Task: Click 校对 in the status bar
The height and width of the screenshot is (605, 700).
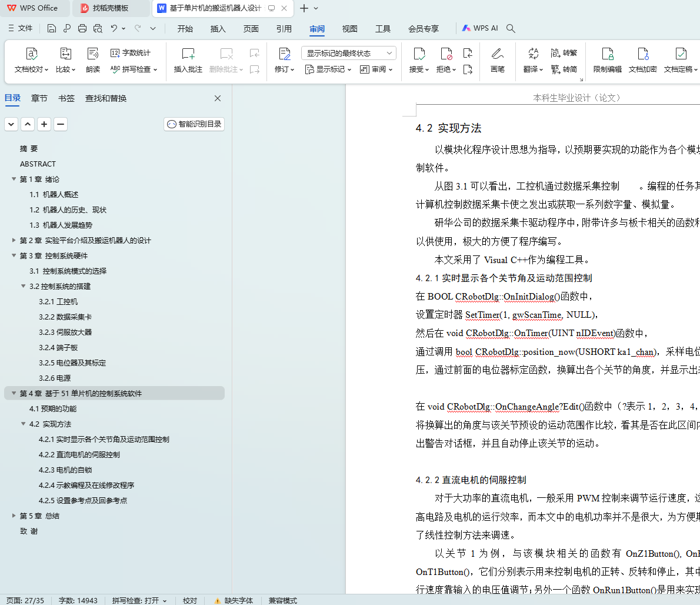Action: [x=190, y=600]
